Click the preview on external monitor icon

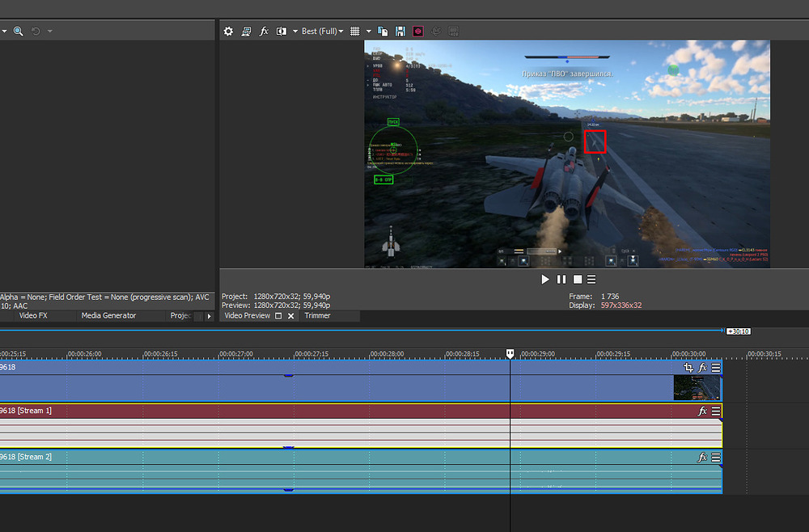pos(246,32)
